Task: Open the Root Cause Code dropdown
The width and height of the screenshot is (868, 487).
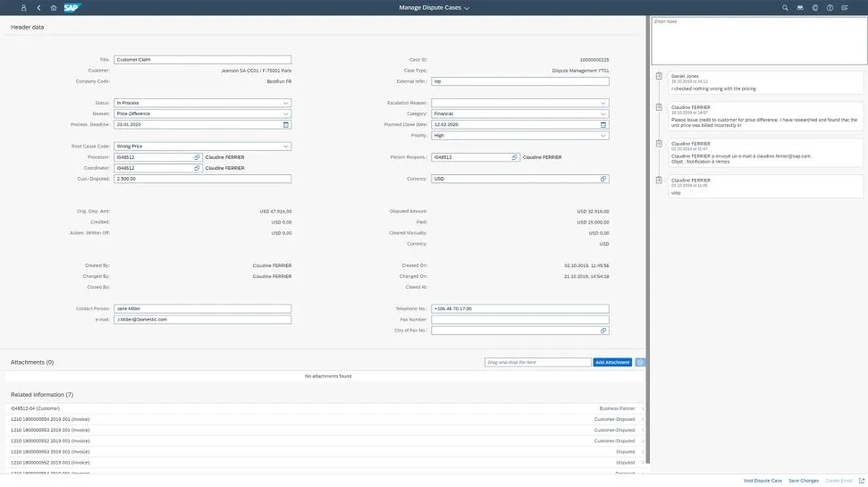Action: 286,147
